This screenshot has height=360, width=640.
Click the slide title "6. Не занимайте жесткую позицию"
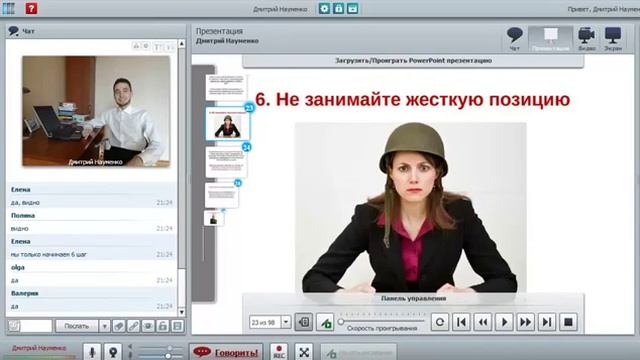click(412, 100)
